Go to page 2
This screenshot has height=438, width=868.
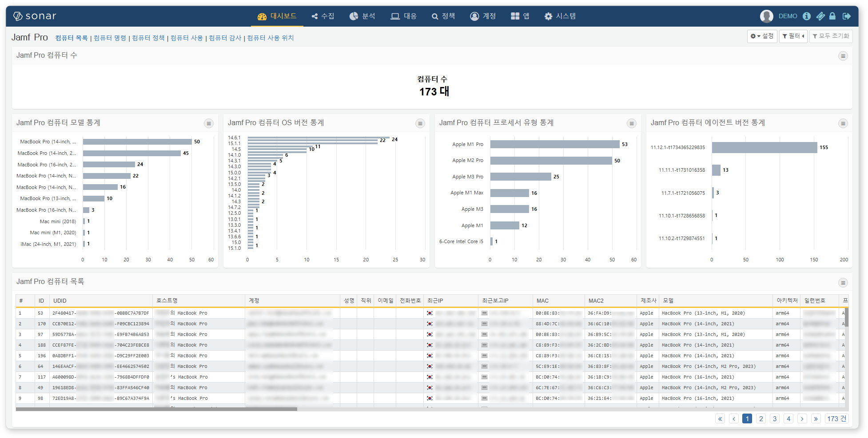(x=761, y=419)
